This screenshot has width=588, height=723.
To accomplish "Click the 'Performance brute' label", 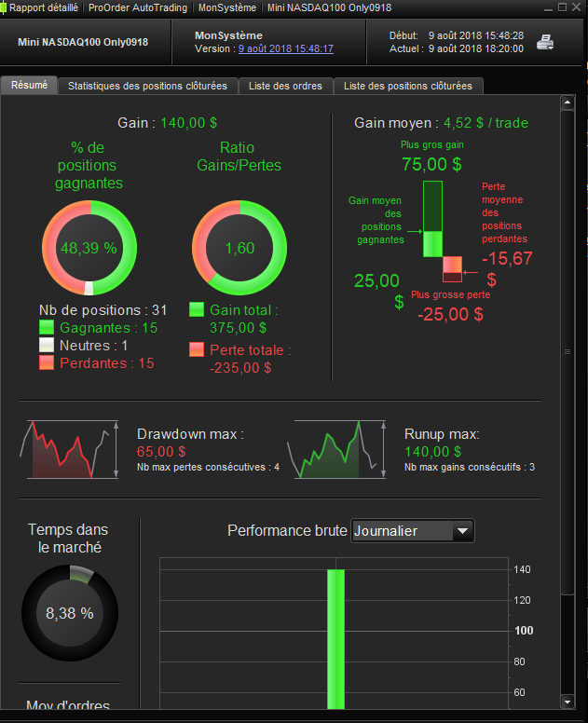I will click(287, 530).
